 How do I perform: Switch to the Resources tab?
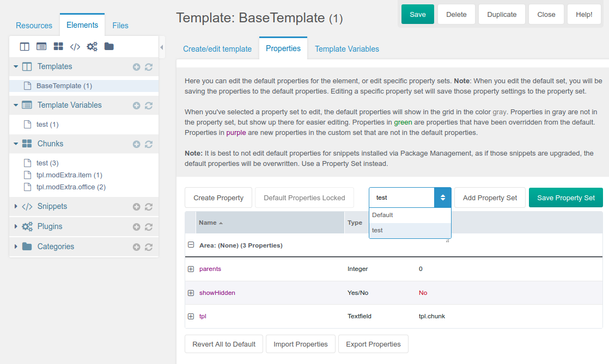click(x=34, y=26)
